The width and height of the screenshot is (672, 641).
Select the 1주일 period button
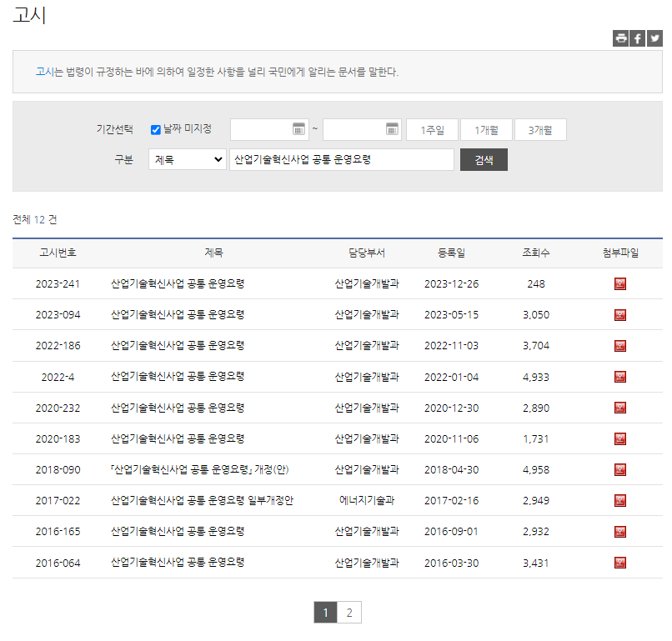(432, 130)
